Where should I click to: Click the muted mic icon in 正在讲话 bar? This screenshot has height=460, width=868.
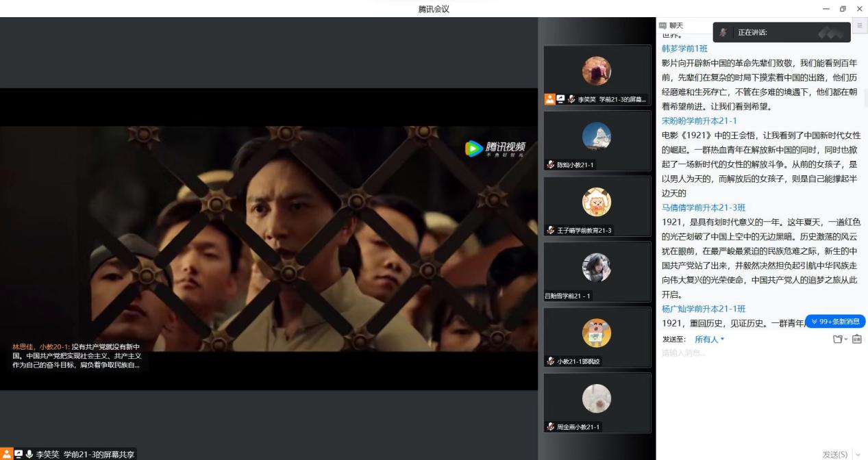tap(723, 32)
